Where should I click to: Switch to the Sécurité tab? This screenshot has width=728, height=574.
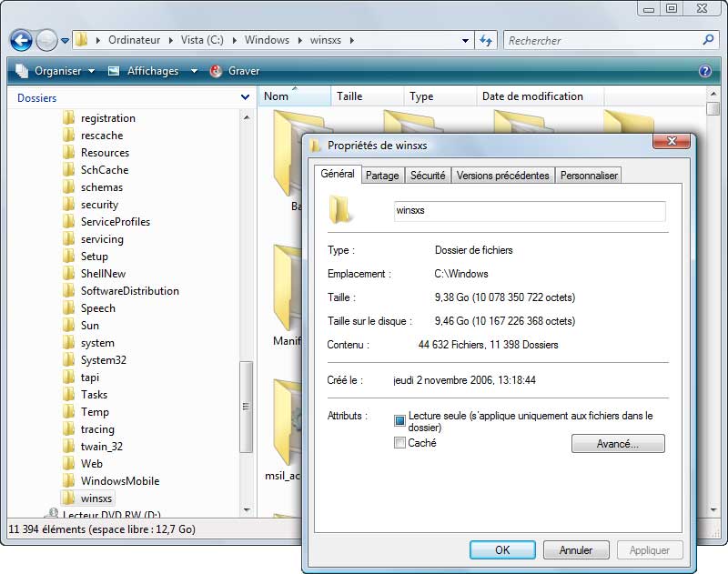pos(428,176)
